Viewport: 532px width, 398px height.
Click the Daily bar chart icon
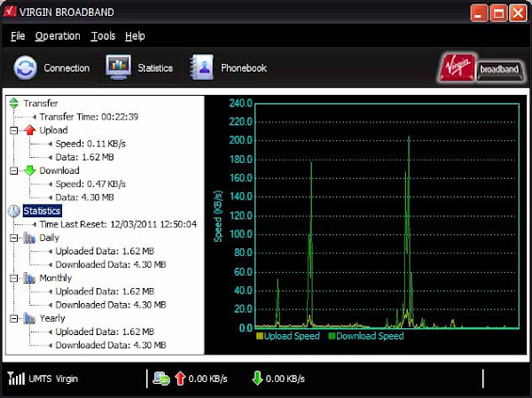click(29, 238)
